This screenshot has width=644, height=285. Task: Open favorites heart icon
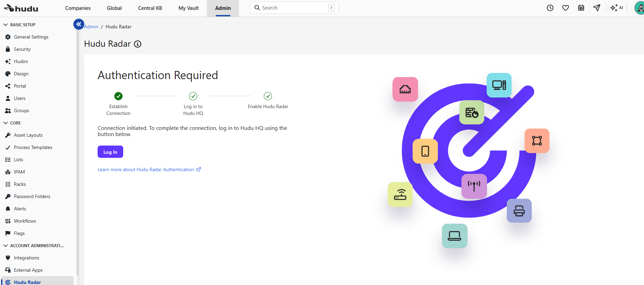[x=566, y=8]
